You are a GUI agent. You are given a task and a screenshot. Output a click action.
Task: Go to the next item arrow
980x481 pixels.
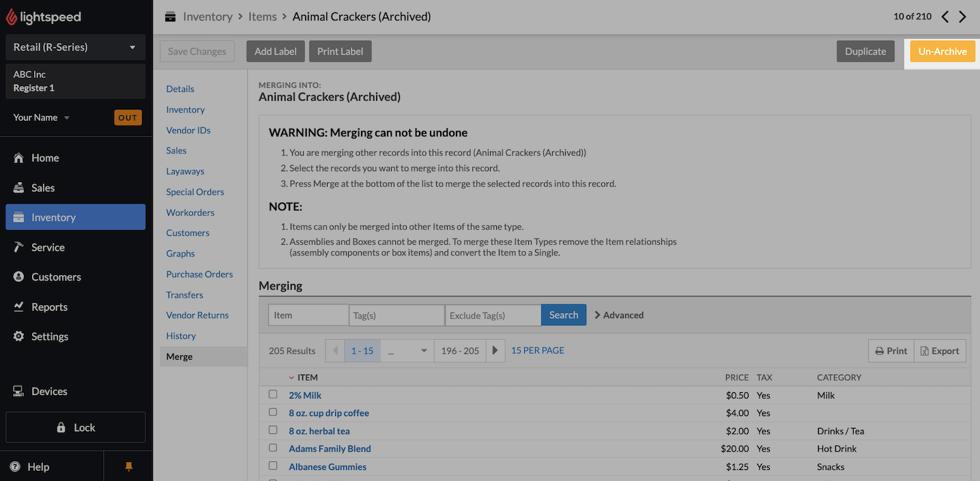pyautogui.click(x=962, y=16)
